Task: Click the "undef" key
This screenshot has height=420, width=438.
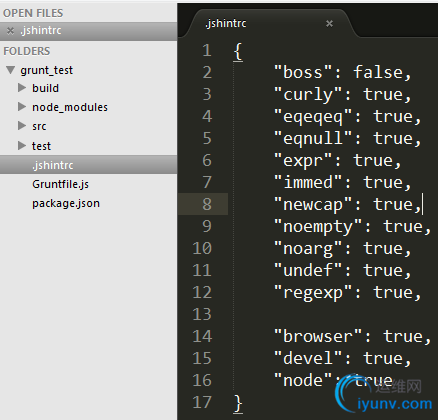Action: click(x=308, y=270)
